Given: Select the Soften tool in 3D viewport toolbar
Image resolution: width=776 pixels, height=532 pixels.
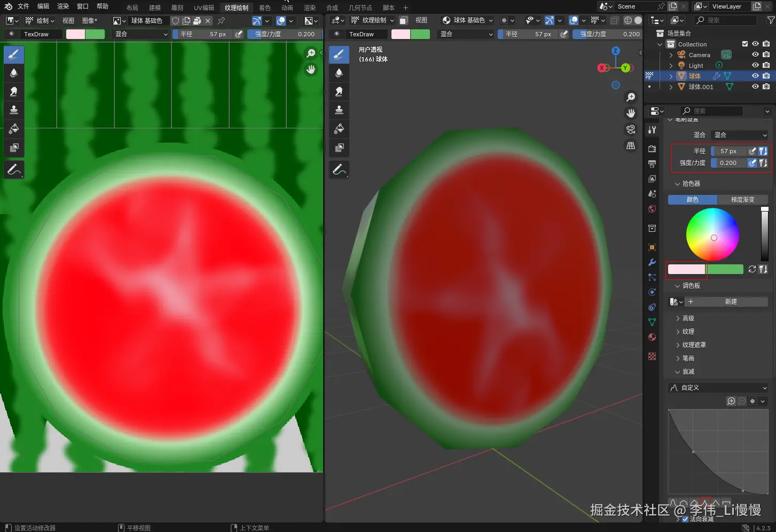Looking at the screenshot, I should [x=339, y=73].
